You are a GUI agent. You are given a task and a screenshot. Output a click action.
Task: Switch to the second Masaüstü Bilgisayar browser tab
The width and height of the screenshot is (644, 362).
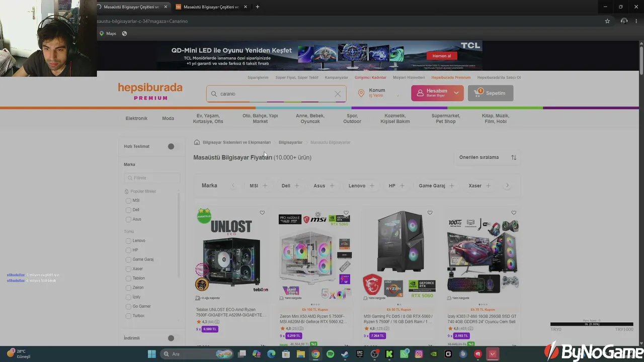211,7
